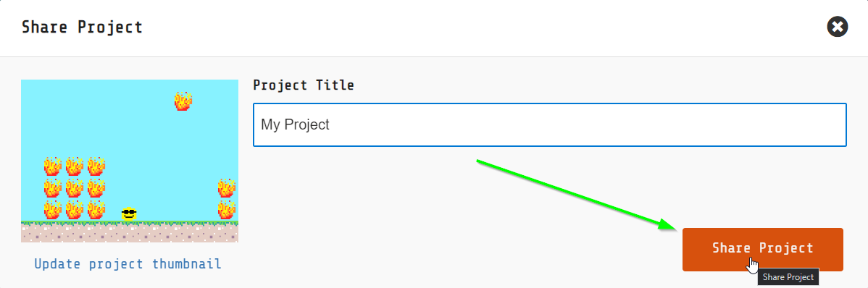The width and height of the screenshot is (868, 288).
Task: Click the Project Title field label
Action: [x=304, y=85]
